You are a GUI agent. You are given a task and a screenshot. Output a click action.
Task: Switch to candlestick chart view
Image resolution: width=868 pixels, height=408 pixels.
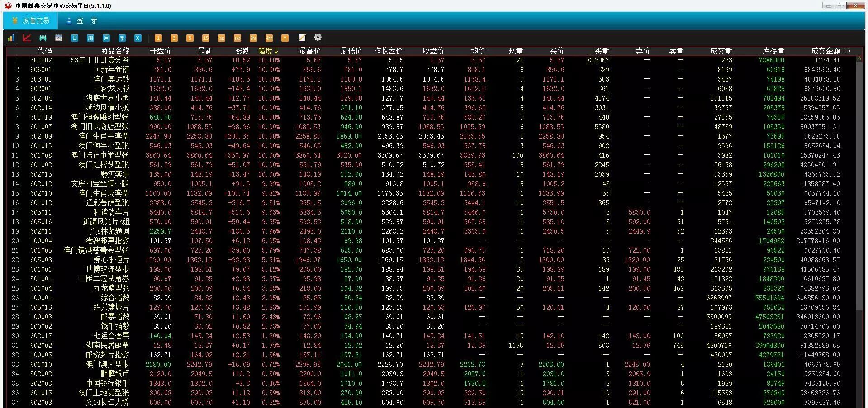click(x=43, y=38)
